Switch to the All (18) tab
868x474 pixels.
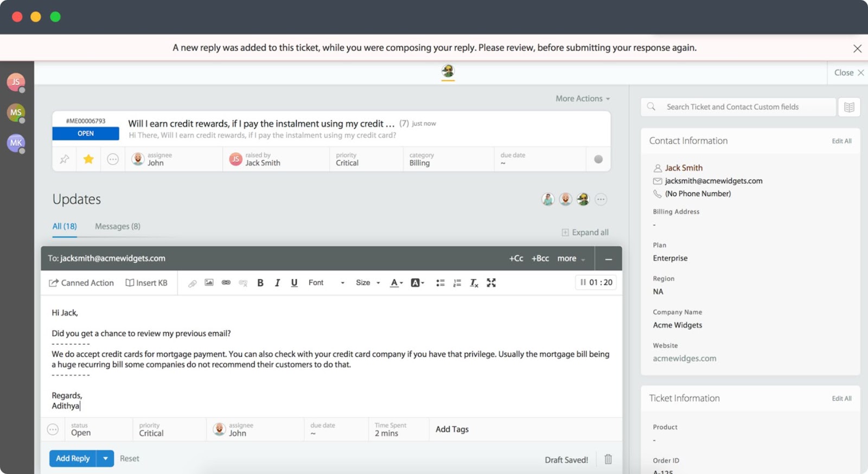[65, 226]
